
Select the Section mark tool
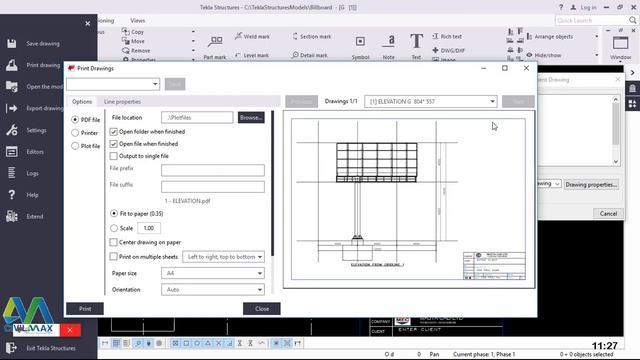tap(312, 36)
